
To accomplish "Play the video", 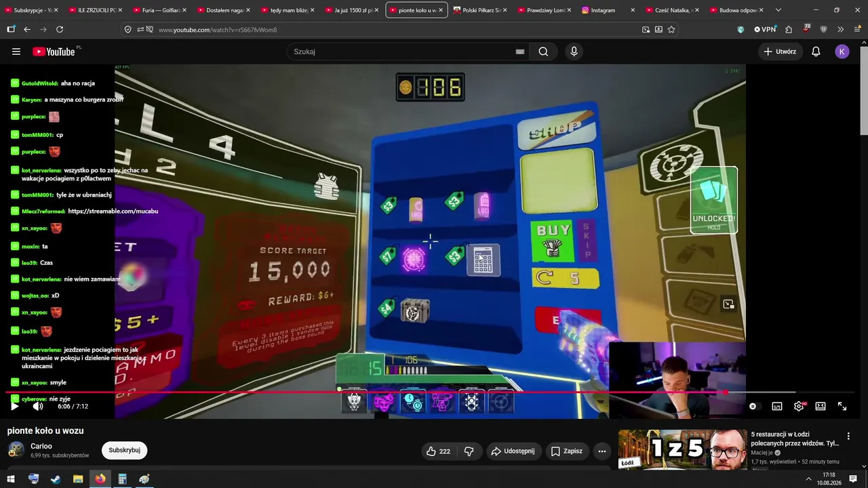I will (x=14, y=406).
